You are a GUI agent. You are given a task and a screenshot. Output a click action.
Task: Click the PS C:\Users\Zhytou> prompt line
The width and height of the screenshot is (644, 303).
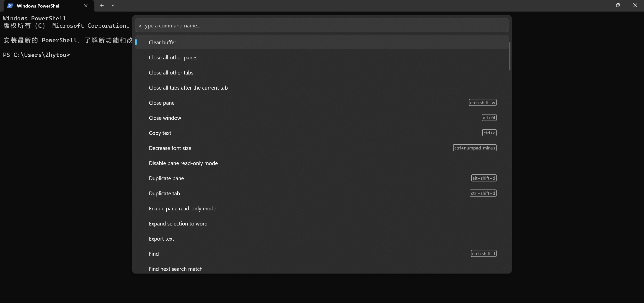[36, 55]
